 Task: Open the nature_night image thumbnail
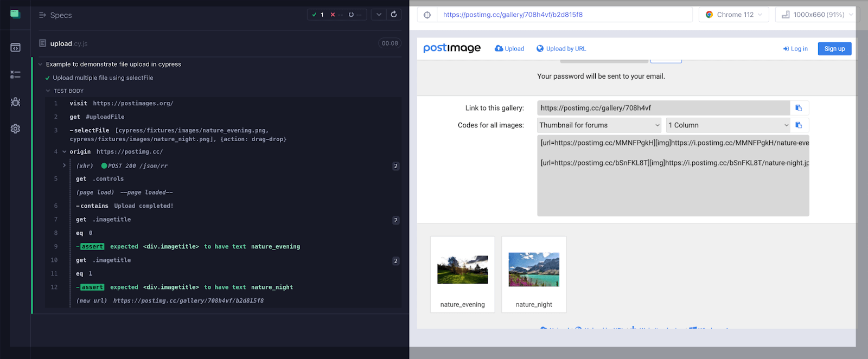(x=534, y=270)
